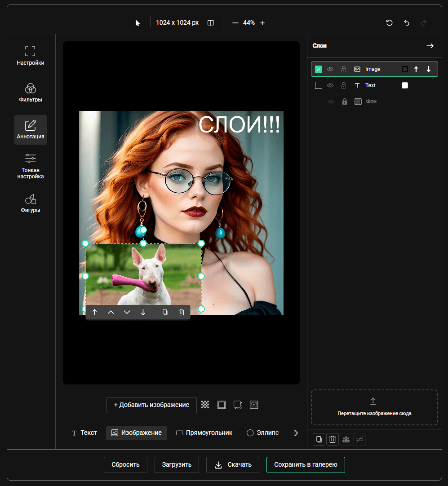Toggle the compare view icon
This screenshot has width=448, height=486.
[210, 23]
